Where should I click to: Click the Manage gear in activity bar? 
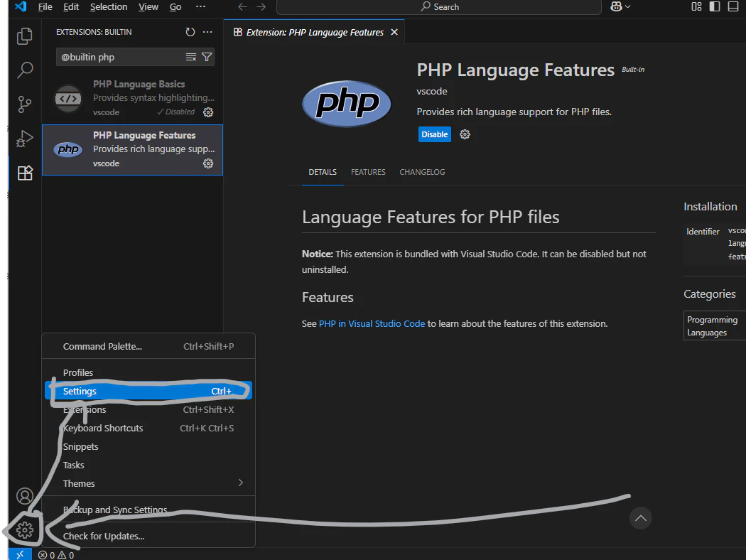[x=24, y=529]
